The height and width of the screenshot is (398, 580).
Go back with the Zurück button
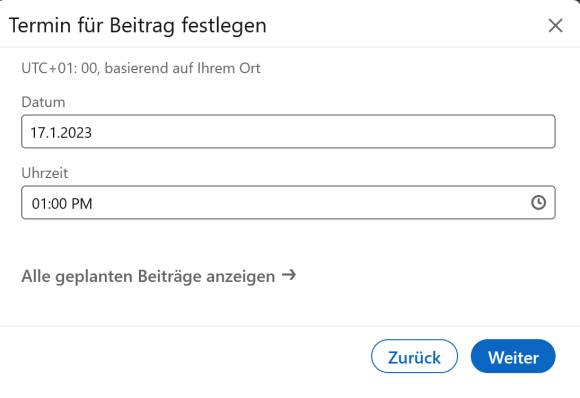click(414, 356)
